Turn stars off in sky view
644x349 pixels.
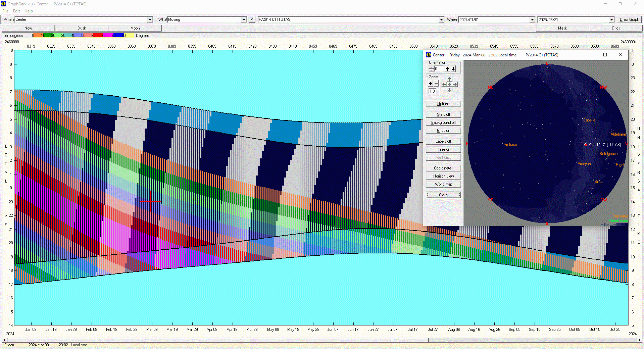pos(443,114)
